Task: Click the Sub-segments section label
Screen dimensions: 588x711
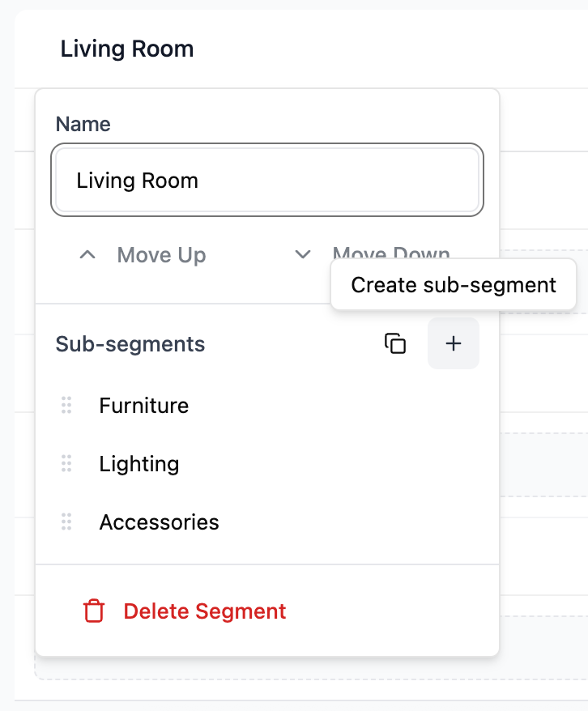Action: tap(130, 343)
